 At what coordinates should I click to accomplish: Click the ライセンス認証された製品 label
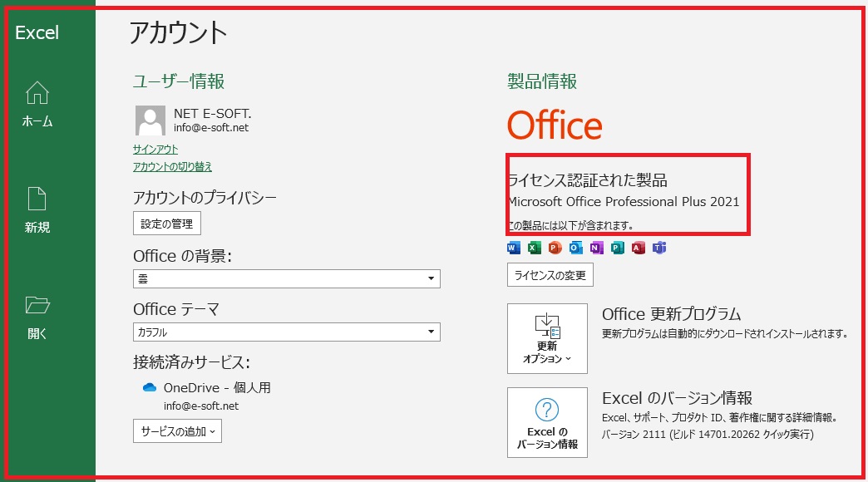[x=588, y=180]
